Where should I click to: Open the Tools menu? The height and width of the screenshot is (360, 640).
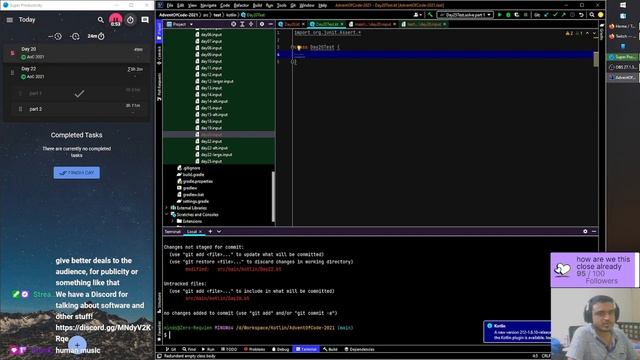[x=282, y=5]
